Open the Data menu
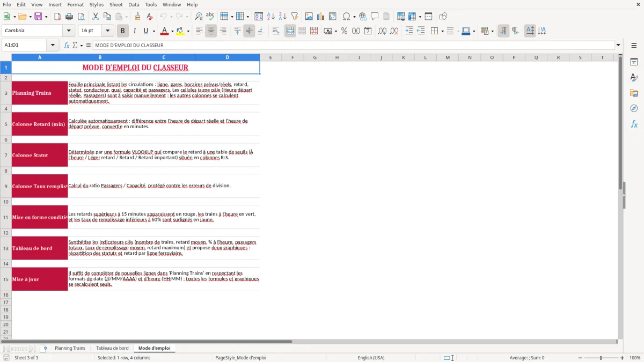Viewport: 644px width, 362px height. pyautogui.click(x=134, y=4)
